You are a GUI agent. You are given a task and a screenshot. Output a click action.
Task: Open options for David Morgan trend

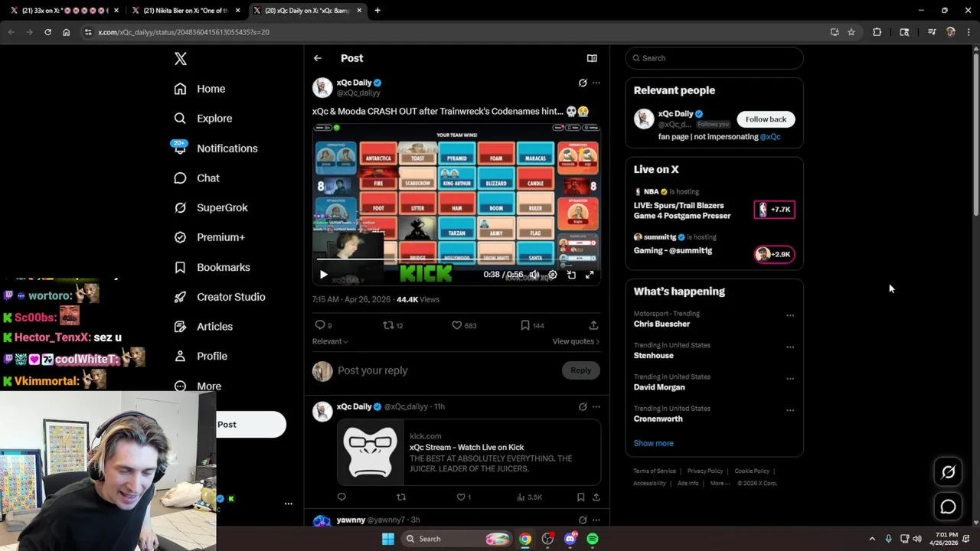[790, 379]
